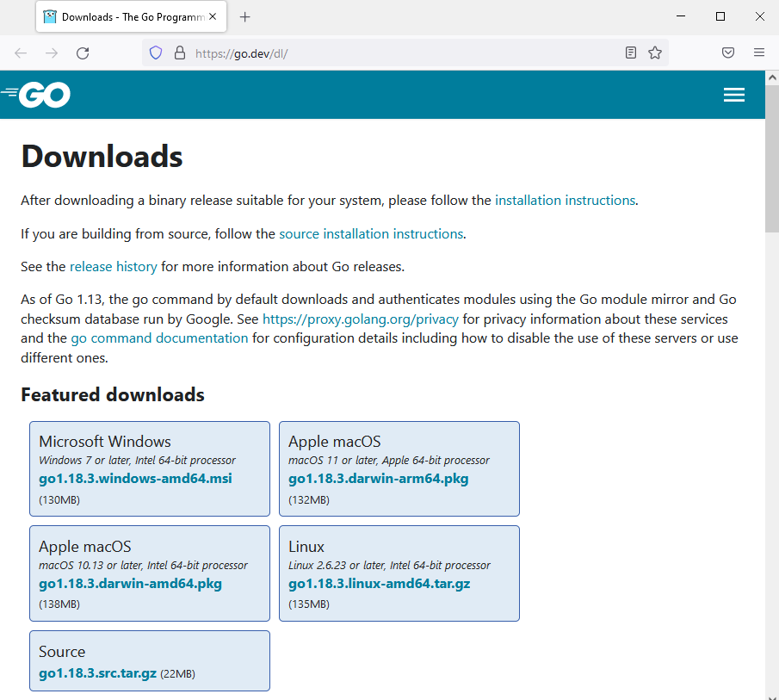Click 'macOS 10.13 or later, Intel 64-bit processor'
Image resolution: width=779 pixels, height=700 pixels.
[143, 566]
